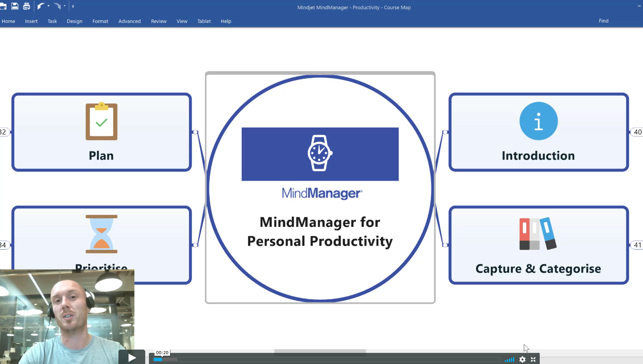
Task: Click the blue info icon on Introduction topic
Action: 539,121
